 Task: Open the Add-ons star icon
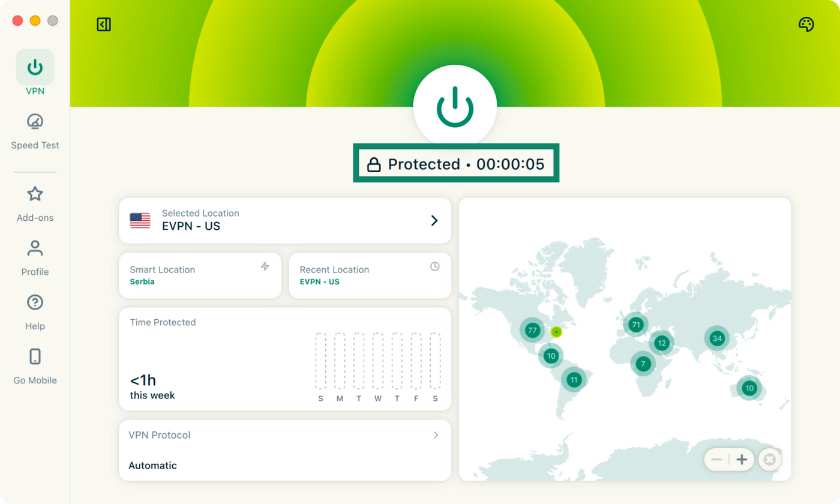[35, 194]
